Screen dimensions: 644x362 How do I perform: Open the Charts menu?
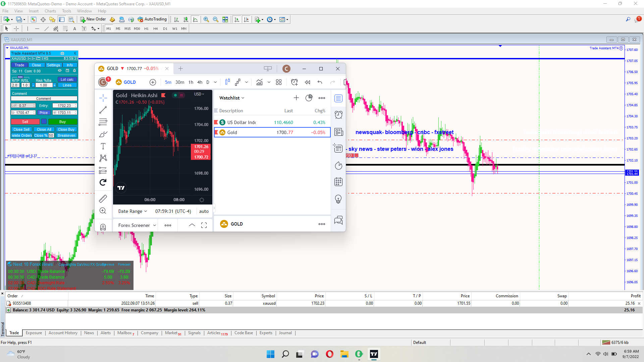50,11
